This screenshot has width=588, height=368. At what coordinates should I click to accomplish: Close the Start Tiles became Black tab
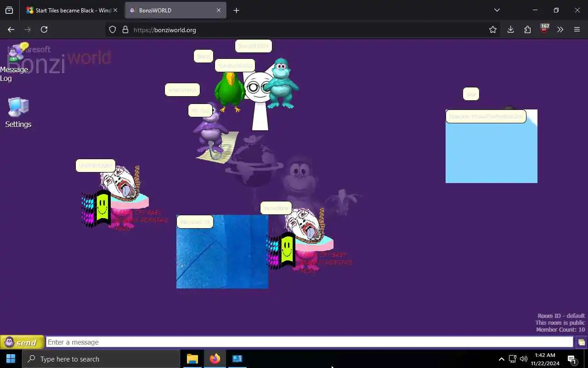115,10
